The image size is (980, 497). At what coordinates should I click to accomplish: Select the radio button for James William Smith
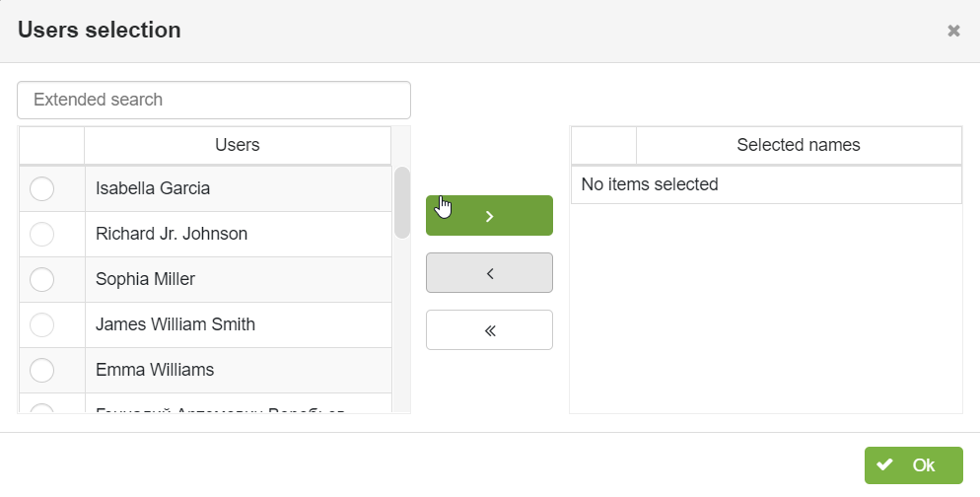coord(41,324)
